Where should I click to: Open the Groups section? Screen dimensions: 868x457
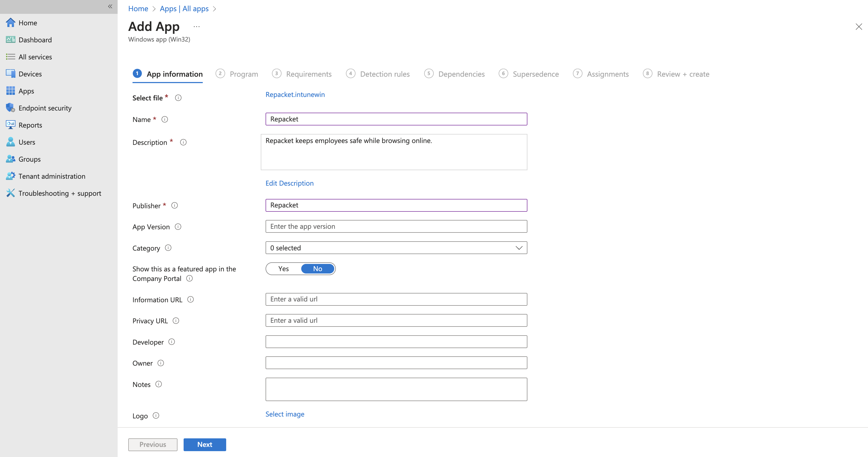pyautogui.click(x=29, y=159)
